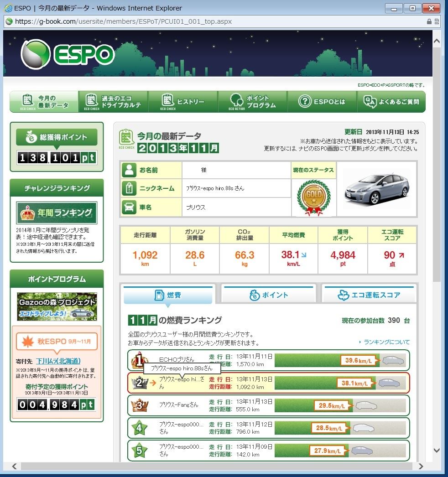This screenshot has height=477, width=448.
Task: Click the 38.1 km/L average fuel value
Action: tap(293, 258)
